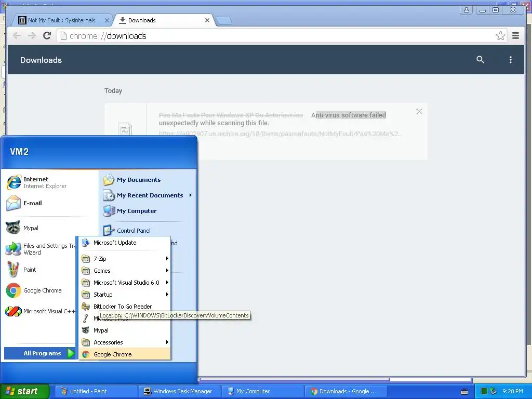532x399 pixels.
Task: Click the file icon of failed download
Action: [x=125, y=129]
